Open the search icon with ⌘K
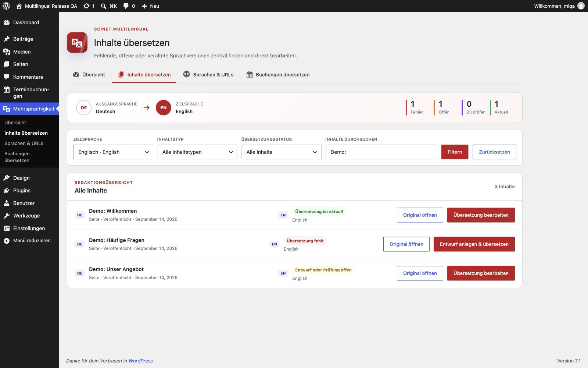Image resolution: width=588 pixels, height=368 pixels. [109, 6]
